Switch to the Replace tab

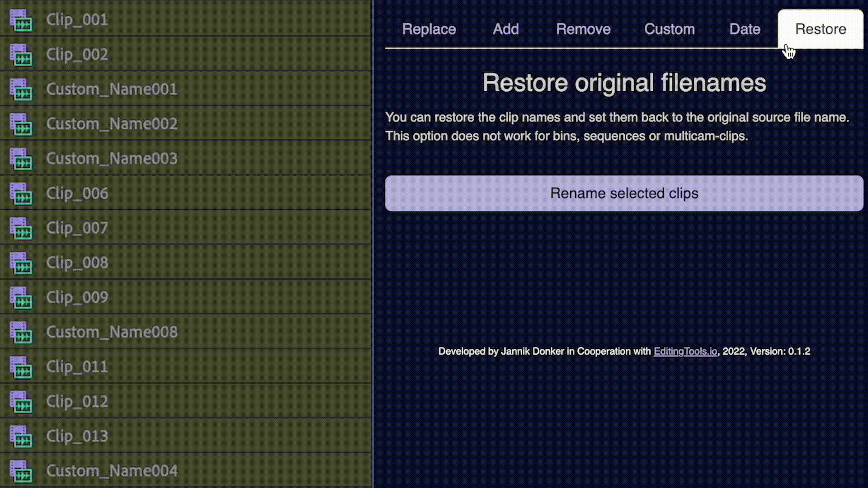click(429, 29)
